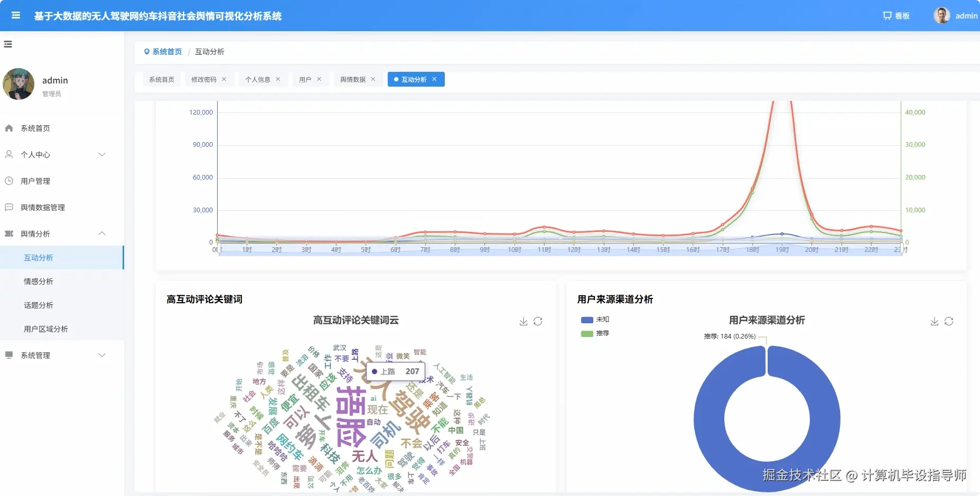Hide the 修改密码 tab via its × toggle
980x496 pixels.
pyautogui.click(x=224, y=79)
